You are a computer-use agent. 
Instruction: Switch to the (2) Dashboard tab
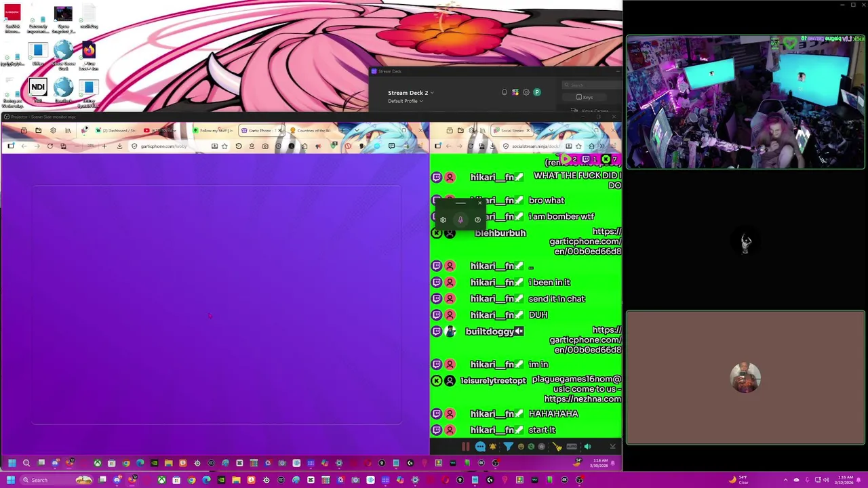[117, 130]
